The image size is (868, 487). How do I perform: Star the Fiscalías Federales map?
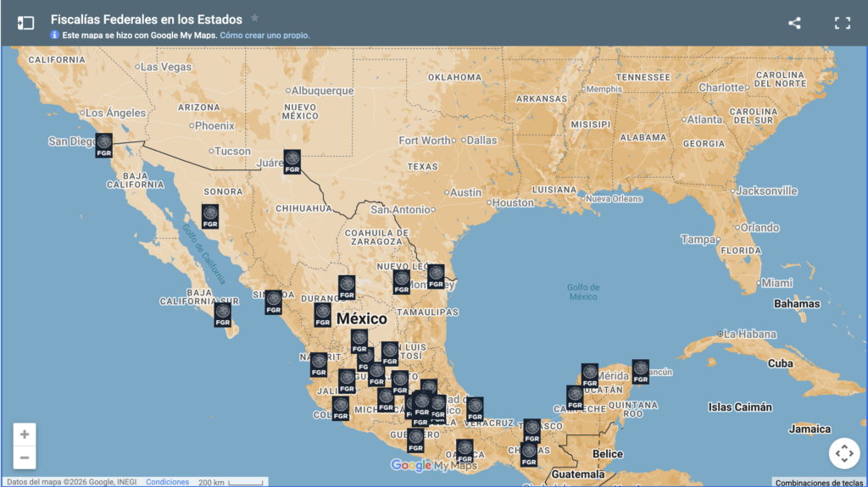pos(255,19)
